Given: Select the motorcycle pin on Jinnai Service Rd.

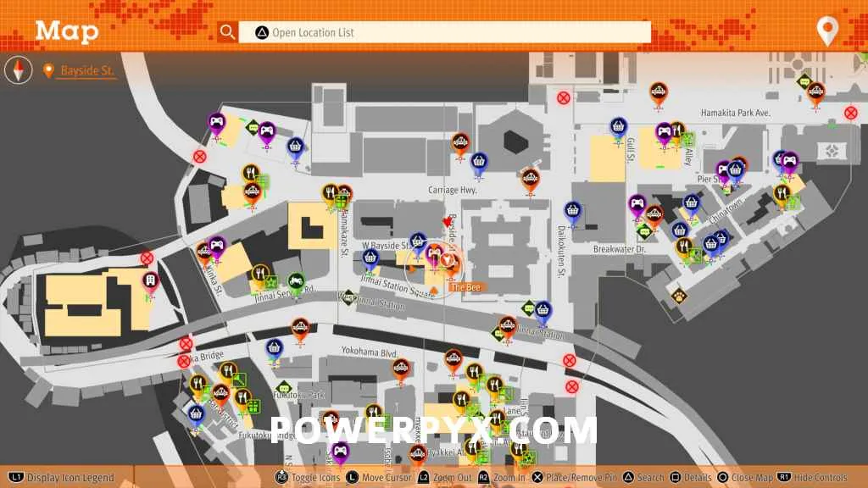Looking at the screenshot, I should click(x=296, y=280).
